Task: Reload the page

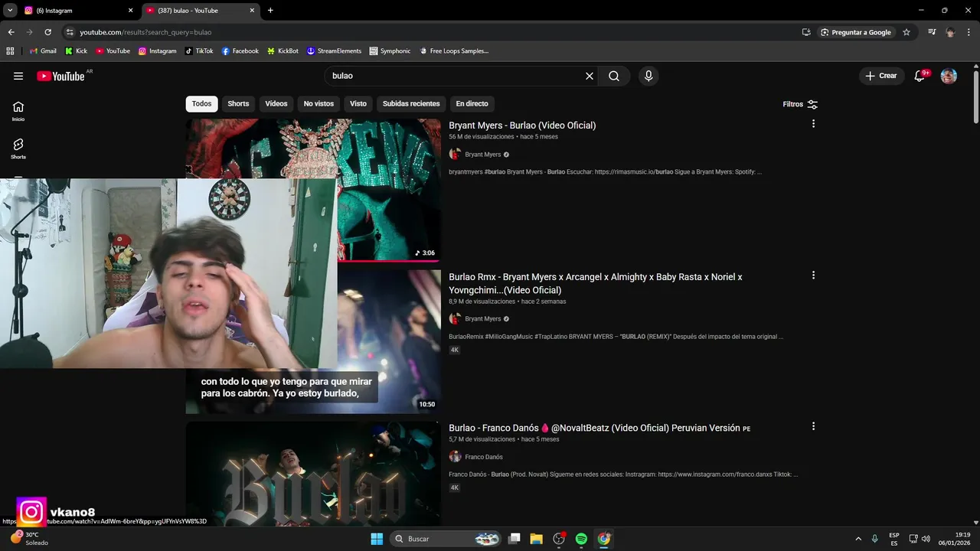Action: pyautogui.click(x=47, y=32)
